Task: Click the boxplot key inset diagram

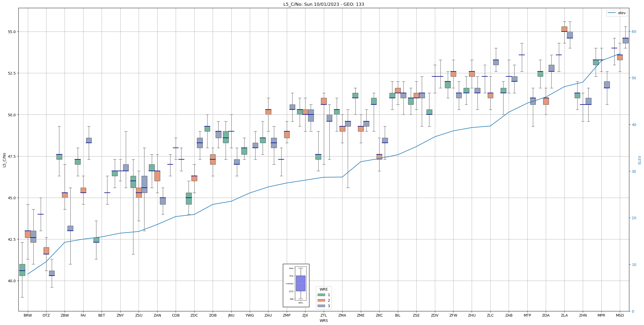Action: point(296,285)
